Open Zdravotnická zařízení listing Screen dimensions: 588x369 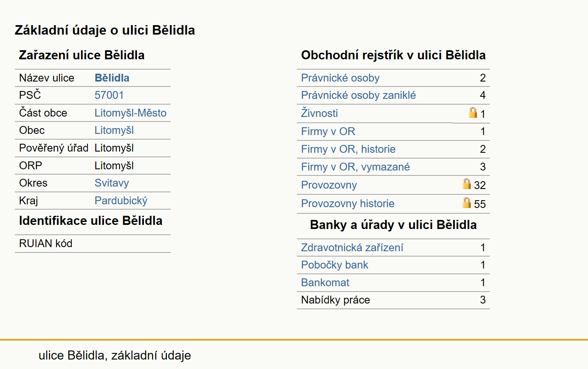click(x=352, y=248)
